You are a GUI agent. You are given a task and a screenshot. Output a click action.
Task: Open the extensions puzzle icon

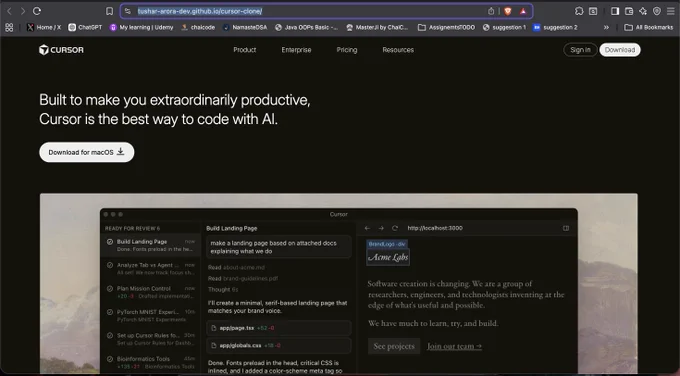(x=579, y=11)
